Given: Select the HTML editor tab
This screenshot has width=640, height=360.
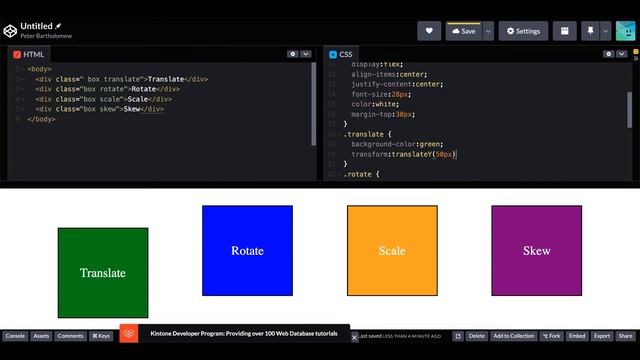Looking at the screenshot, I should point(28,54).
